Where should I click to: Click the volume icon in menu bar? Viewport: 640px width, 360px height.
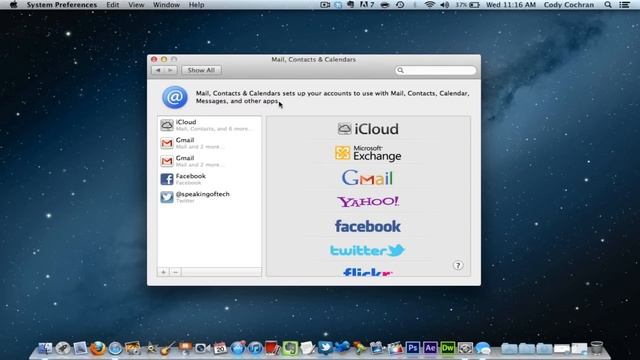tap(445, 5)
